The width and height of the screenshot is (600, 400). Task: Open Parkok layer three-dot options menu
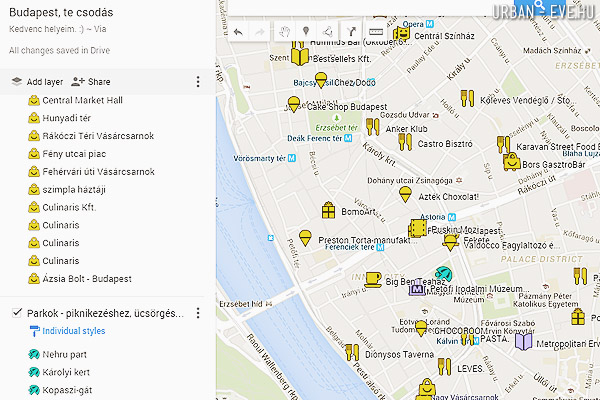(x=198, y=313)
